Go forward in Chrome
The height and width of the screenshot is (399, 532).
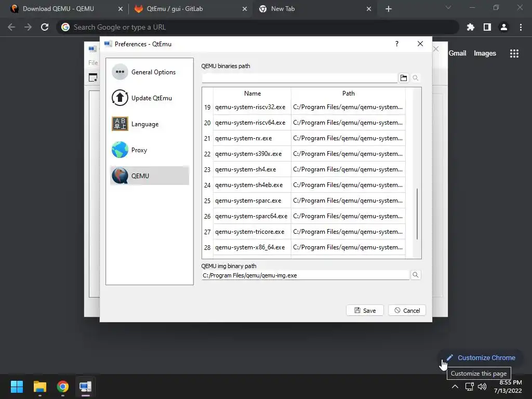[28, 27]
